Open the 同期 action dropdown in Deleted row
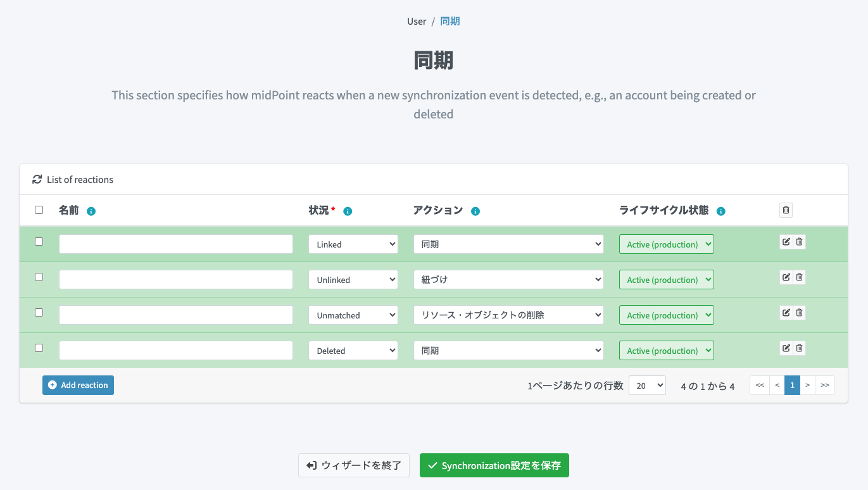The image size is (868, 490). [508, 351]
